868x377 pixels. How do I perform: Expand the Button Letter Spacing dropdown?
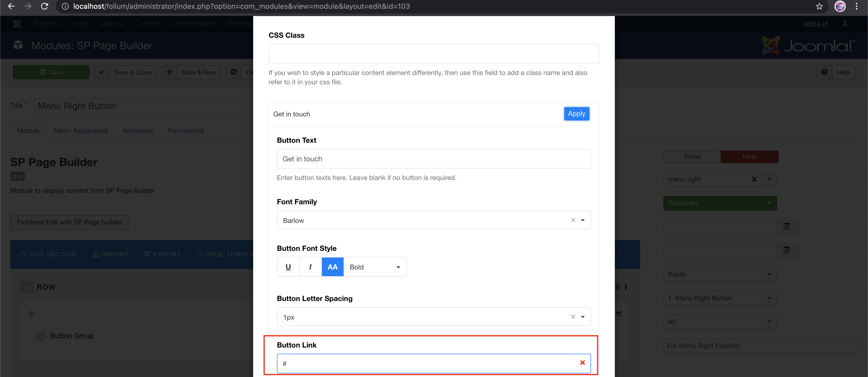point(583,317)
